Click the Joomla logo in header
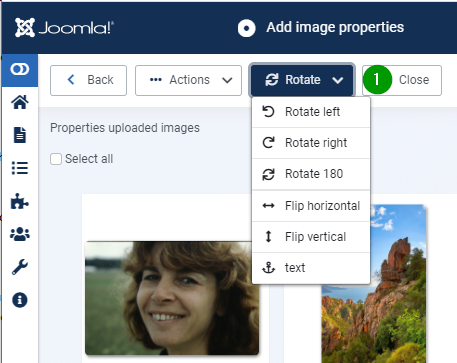Viewport: 457px width, 363px height. click(x=64, y=27)
